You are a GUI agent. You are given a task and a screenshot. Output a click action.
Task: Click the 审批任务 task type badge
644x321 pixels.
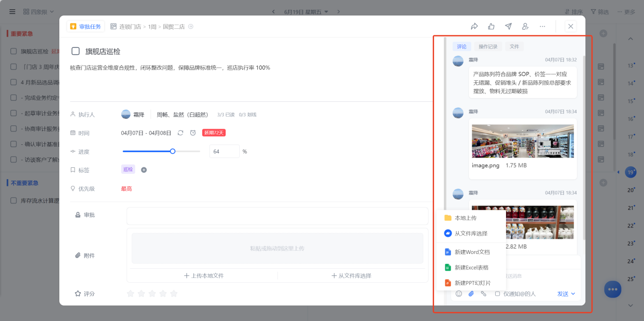(x=86, y=26)
